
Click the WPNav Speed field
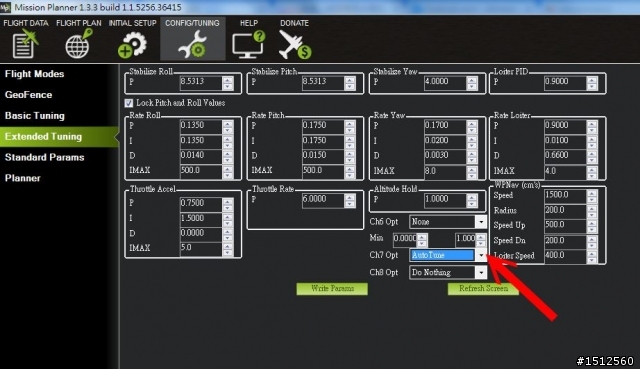565,196
